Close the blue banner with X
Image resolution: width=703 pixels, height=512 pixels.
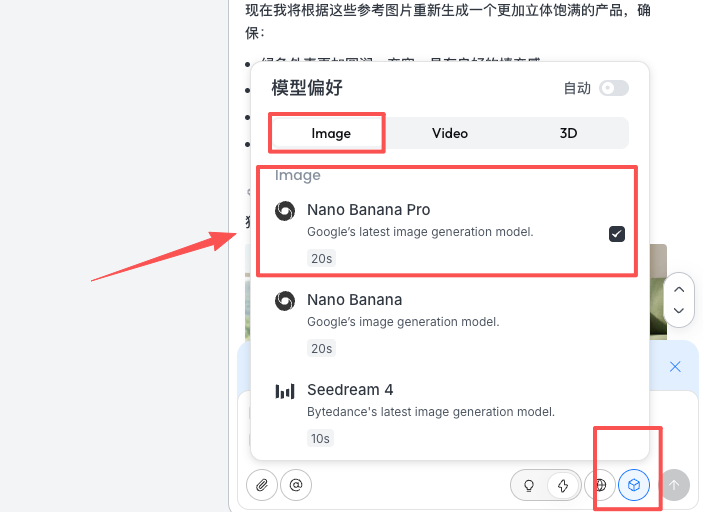(x=675, y=367)
